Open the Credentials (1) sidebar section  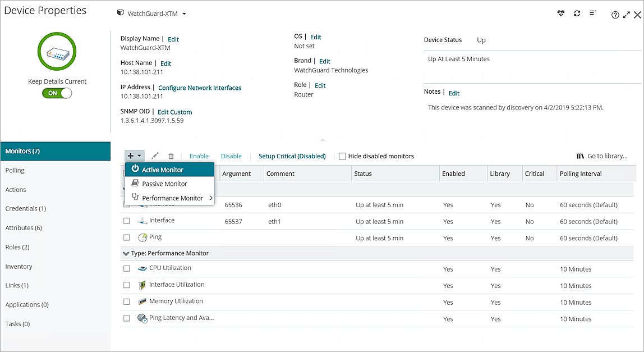pyautogui.click(x=26, y=208)
